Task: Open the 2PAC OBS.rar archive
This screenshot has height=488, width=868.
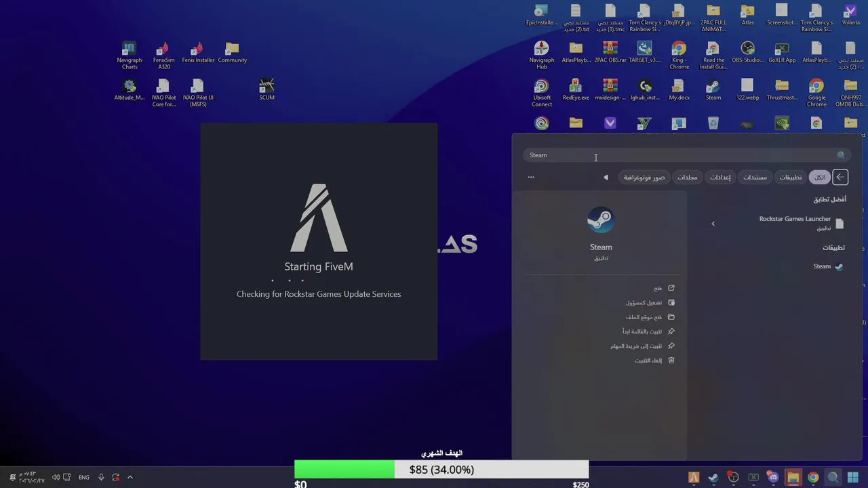Action: coord(610,53)
